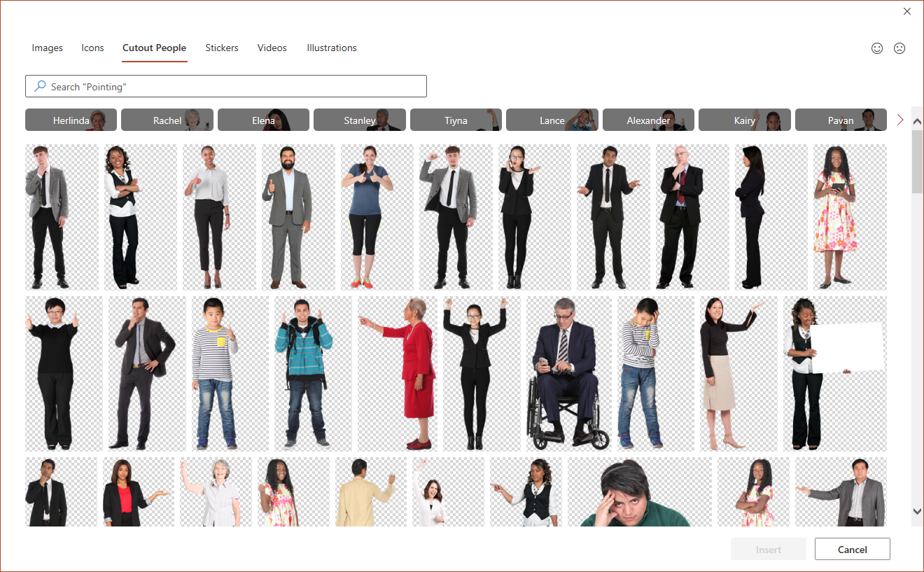Select the young man in gray blazer raising his fist
Screen dimensions: 924x572
[x=456, y=217]
